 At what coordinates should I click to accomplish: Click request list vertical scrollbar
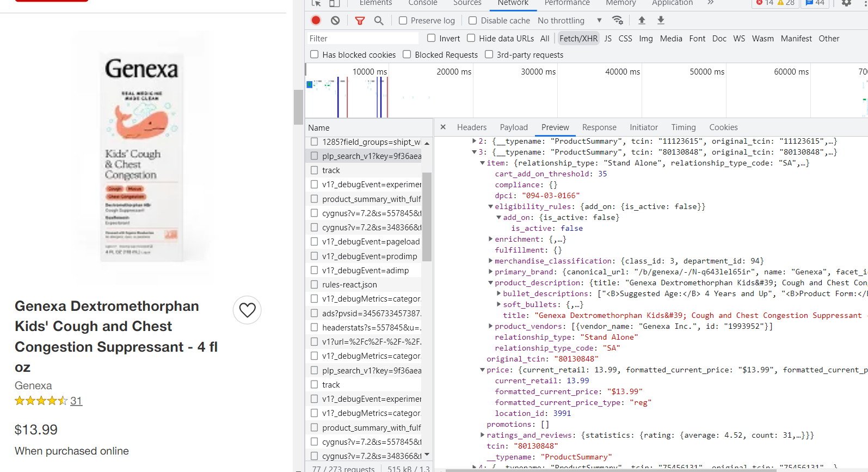(427, 217)
